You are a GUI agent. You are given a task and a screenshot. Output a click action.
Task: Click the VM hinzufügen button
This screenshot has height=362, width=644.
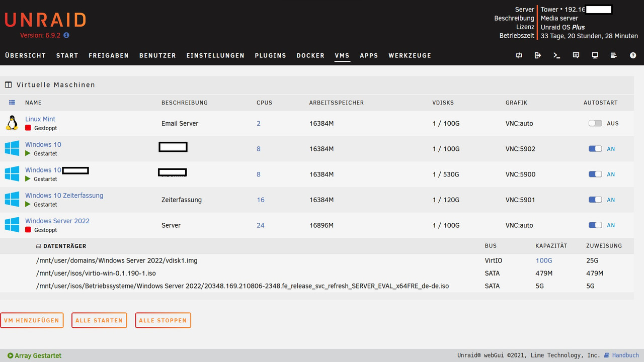(x=32, y=320)
